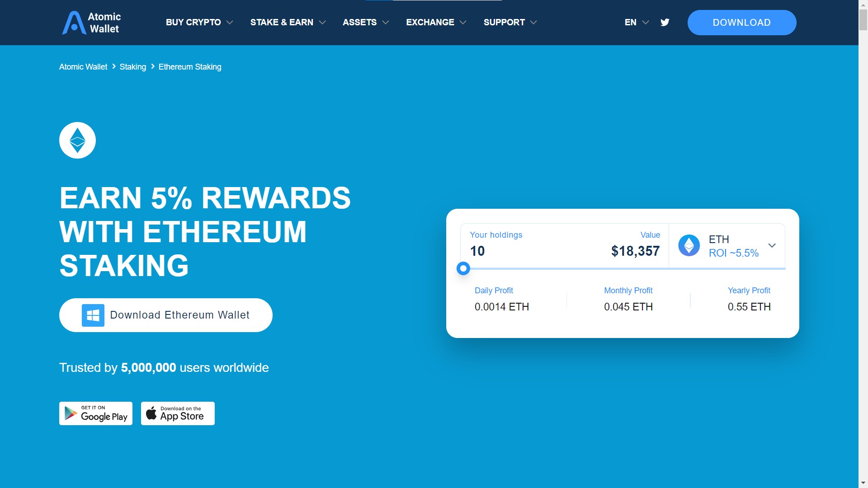Select the EN language toggle
Viewport: 868px width, 488px height.
[x=636, y=22]
